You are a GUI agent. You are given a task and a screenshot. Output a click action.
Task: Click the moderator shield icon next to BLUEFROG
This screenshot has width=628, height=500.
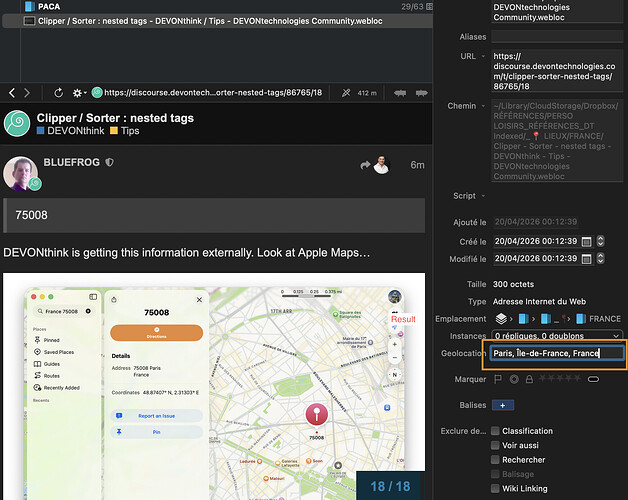pos(109,162)
